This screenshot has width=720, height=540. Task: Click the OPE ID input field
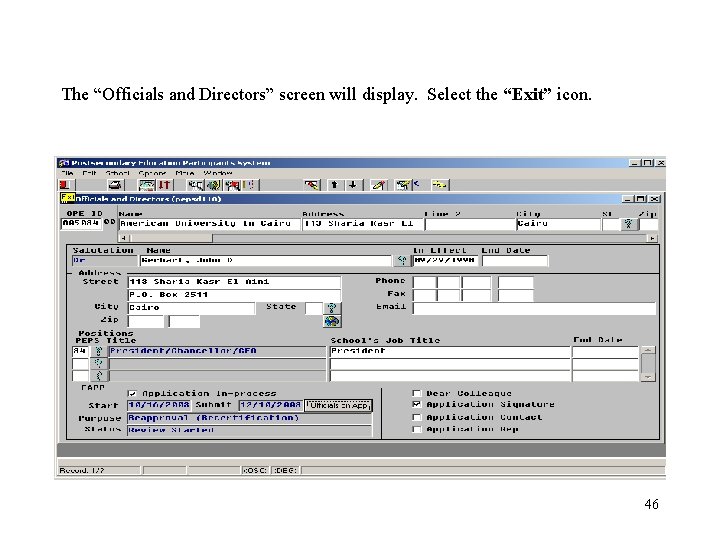(81, 224)
